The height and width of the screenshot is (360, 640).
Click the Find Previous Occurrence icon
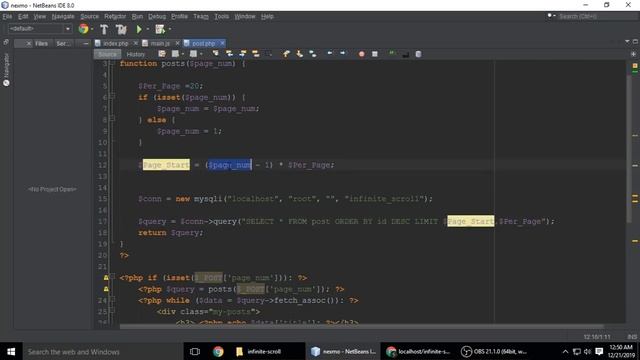229,54
